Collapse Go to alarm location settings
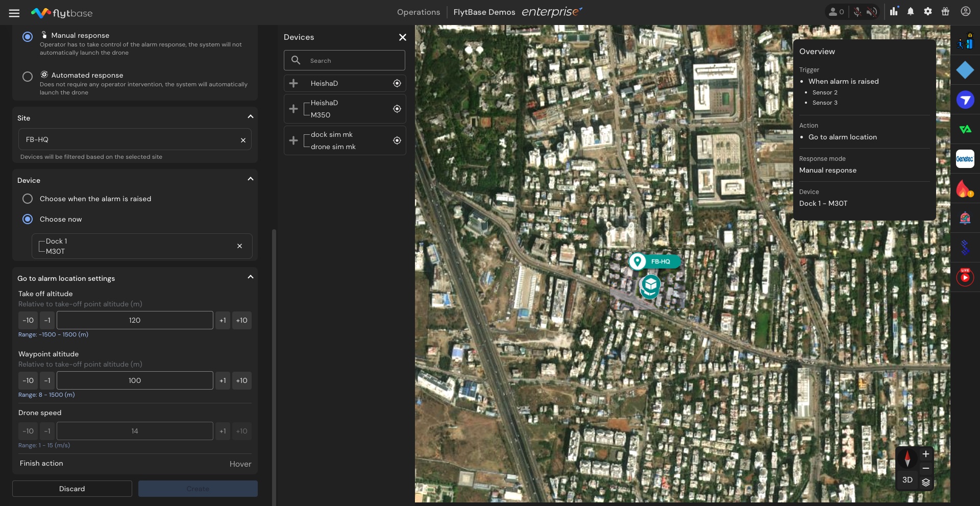980x506 pixels. pos(250,277)
